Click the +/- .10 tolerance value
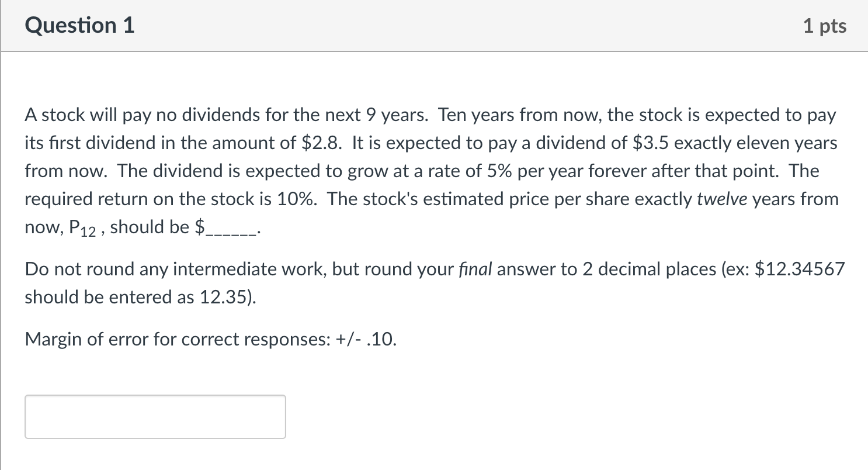The image size is (868, 470). click(x=366, y=338)
